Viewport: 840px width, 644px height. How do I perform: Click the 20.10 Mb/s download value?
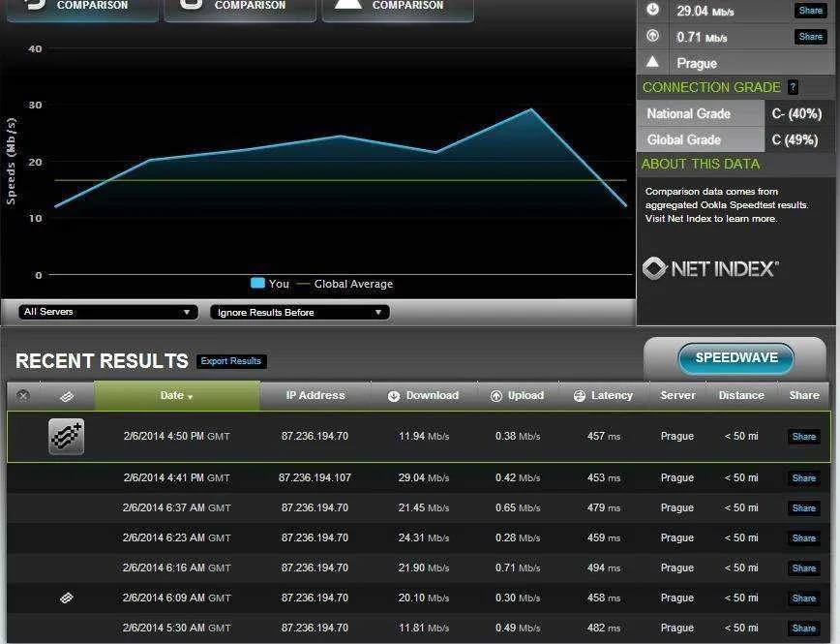(424, 598)
